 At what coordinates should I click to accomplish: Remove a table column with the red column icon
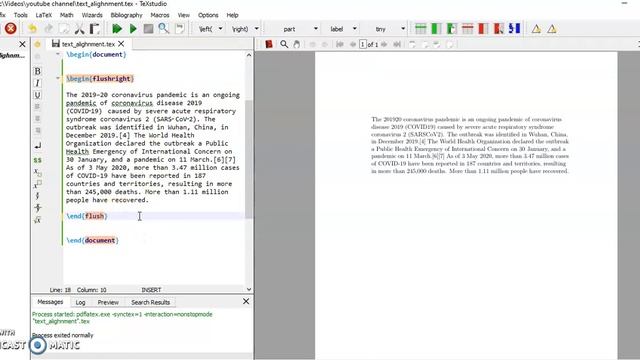point(483,29)
